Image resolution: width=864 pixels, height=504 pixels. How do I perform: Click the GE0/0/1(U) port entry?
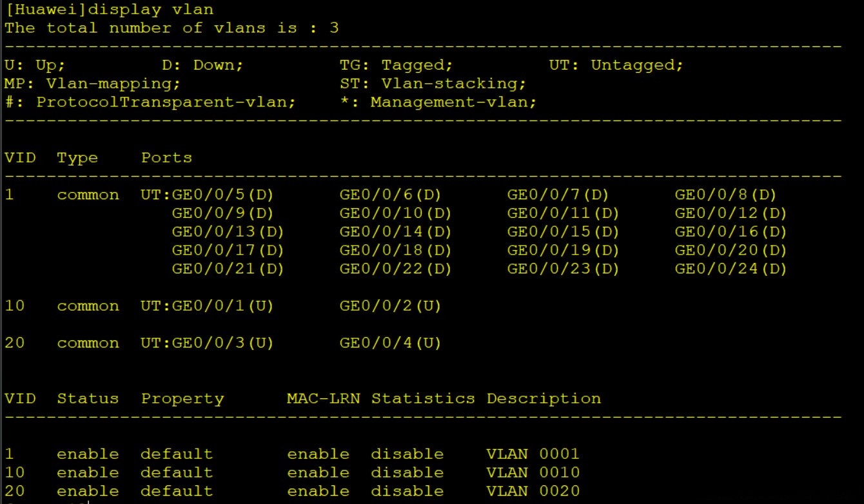click(223, 306)
